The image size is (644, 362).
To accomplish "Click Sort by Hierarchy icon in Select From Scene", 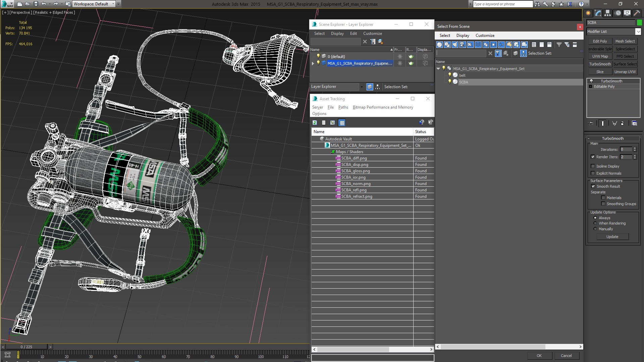I will [x=523, y=53].
